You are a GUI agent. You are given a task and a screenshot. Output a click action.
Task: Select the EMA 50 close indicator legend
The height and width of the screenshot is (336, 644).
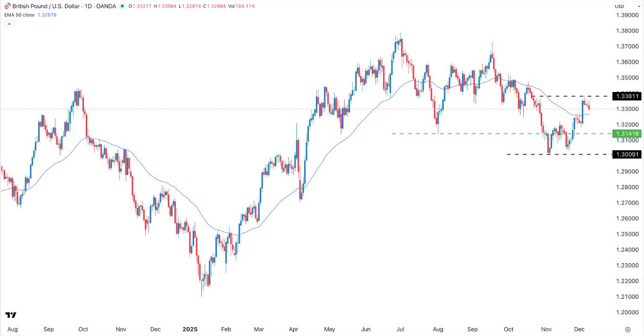(19, 14)
